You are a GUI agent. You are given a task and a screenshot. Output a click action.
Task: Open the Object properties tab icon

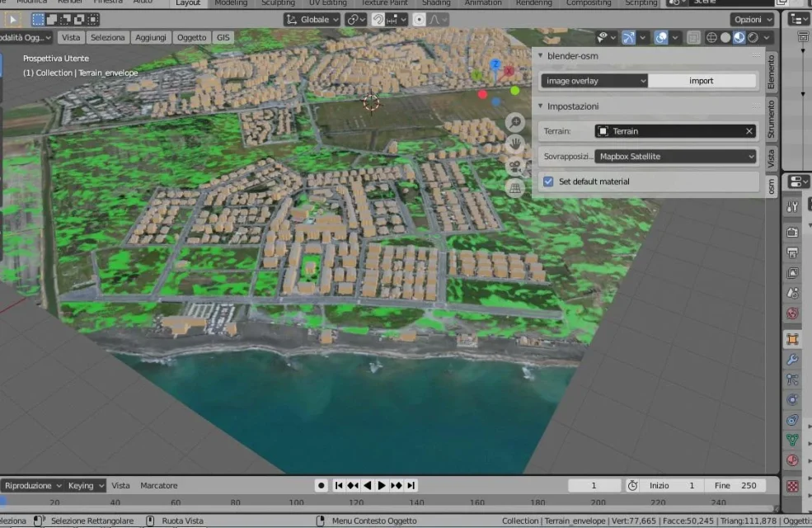pyautogui.click(x=792, y=339)
